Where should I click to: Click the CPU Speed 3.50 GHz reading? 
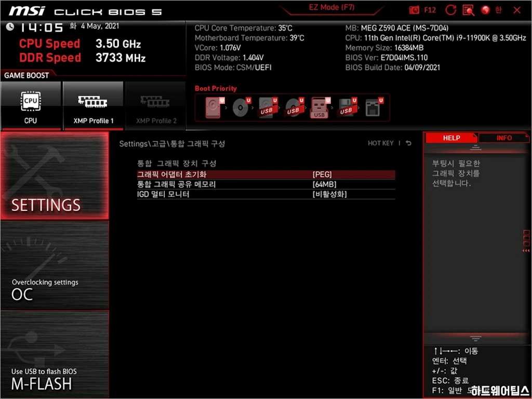80,44
